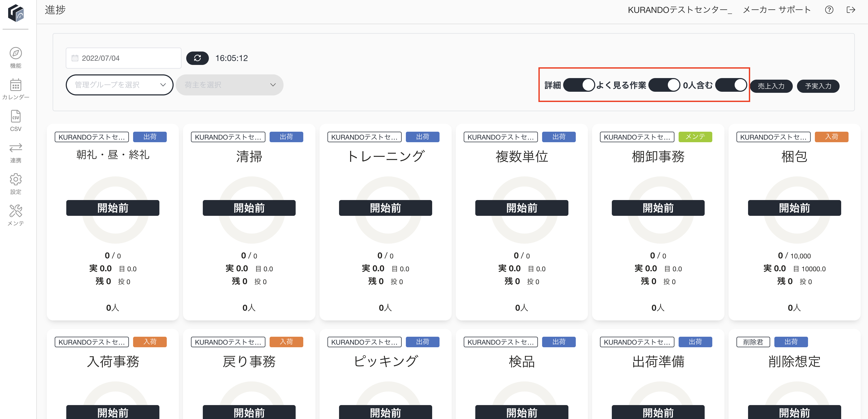Open the 2022/07/04 date picker
This screenshot has height=419, width=868.
(123, 58)
